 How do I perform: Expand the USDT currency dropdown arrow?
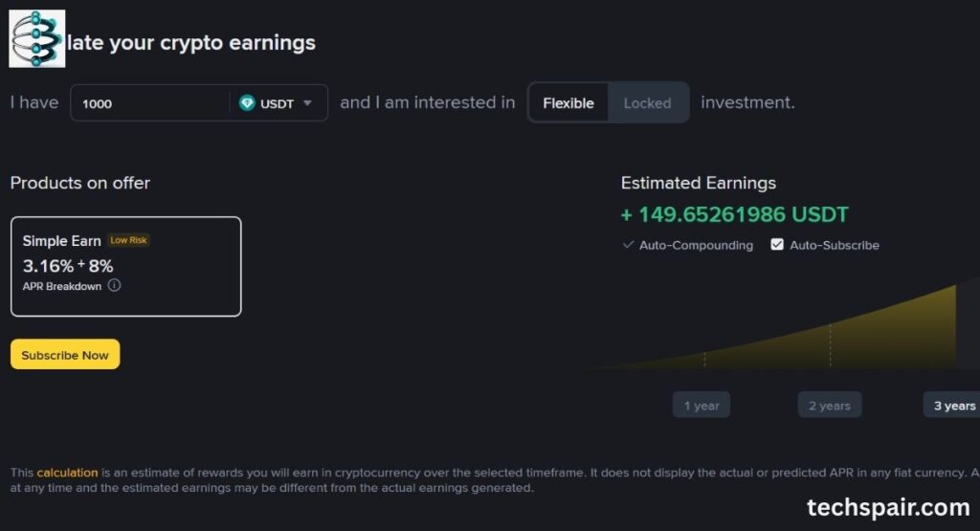point(307,103)
